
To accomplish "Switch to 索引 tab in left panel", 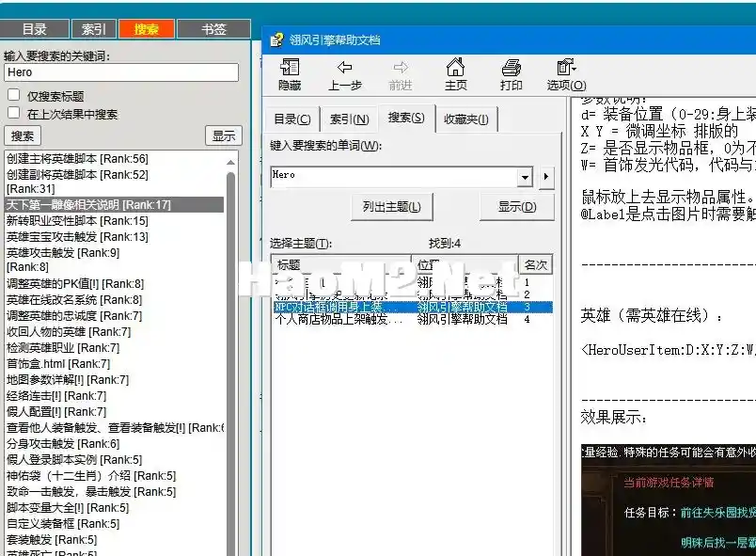I will [x=93, y=29].
